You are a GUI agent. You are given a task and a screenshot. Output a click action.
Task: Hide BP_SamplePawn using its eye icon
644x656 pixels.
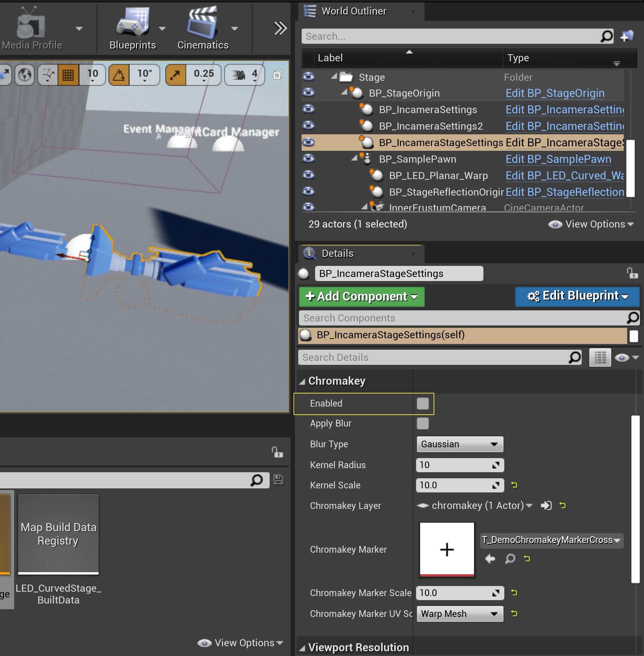[308, 158]
